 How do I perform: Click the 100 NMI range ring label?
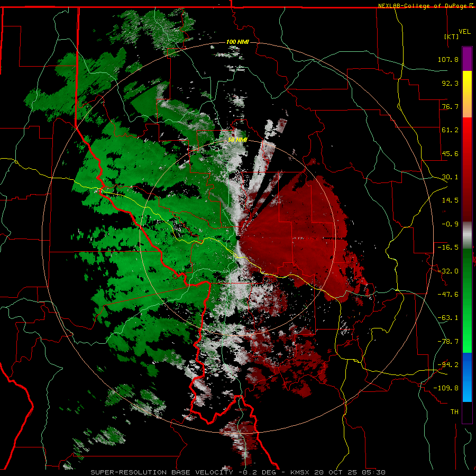click(237, 42)
